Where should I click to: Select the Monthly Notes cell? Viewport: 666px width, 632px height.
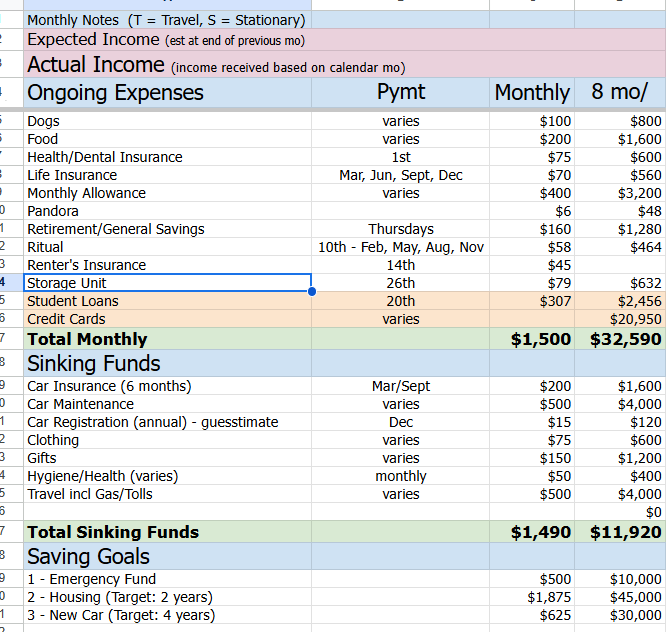click(x=167, y=20)
